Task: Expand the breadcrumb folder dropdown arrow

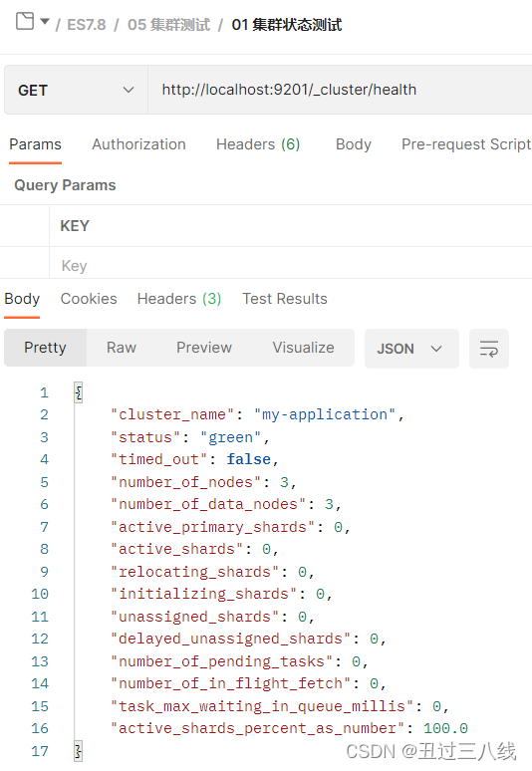Action: click(45, 22)
